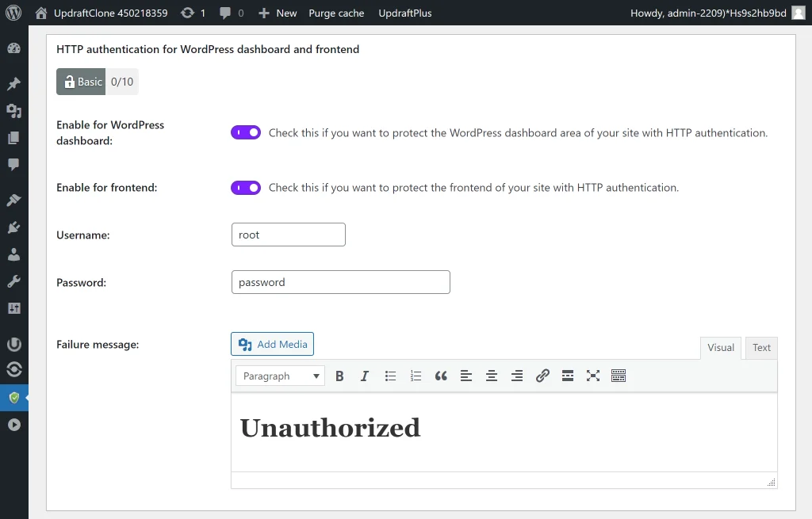Click the Username input field
Viewport: 812px width, 519px height.
pyautogui.click(x=289, y=235)
